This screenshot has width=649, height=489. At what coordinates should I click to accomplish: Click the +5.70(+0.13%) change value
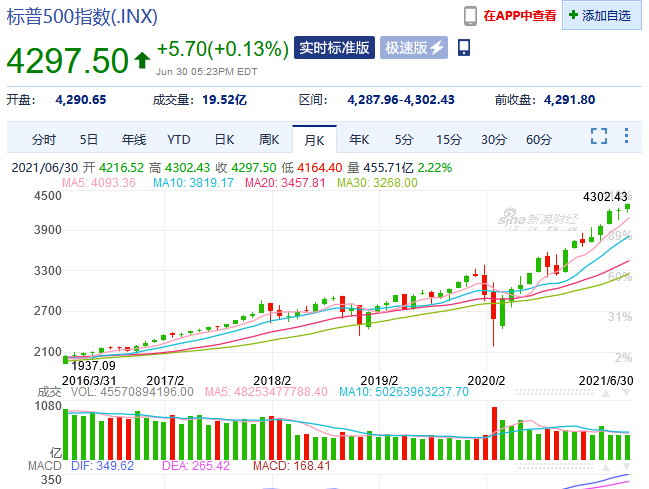223,49
